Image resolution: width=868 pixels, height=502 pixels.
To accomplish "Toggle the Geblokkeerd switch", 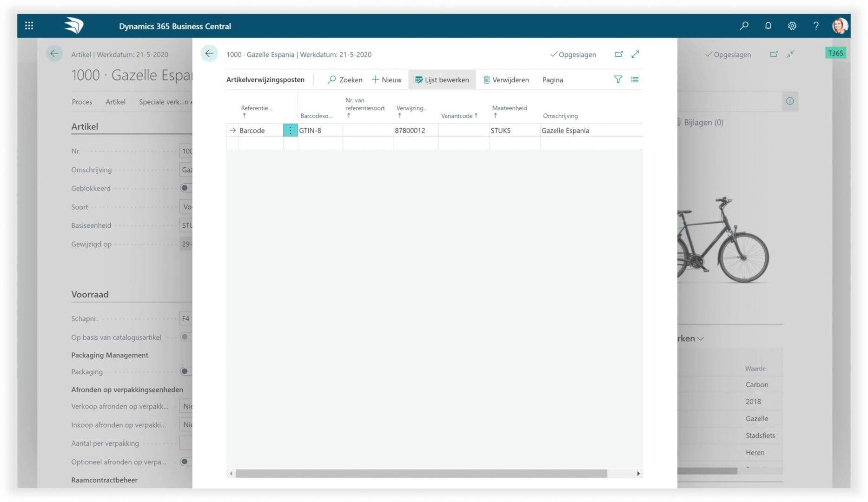I will click(x=186, y=188).
